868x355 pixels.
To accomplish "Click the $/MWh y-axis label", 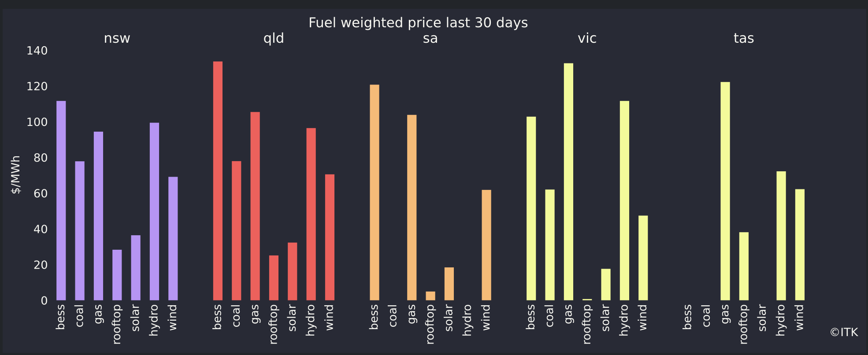I will [16, 175].
